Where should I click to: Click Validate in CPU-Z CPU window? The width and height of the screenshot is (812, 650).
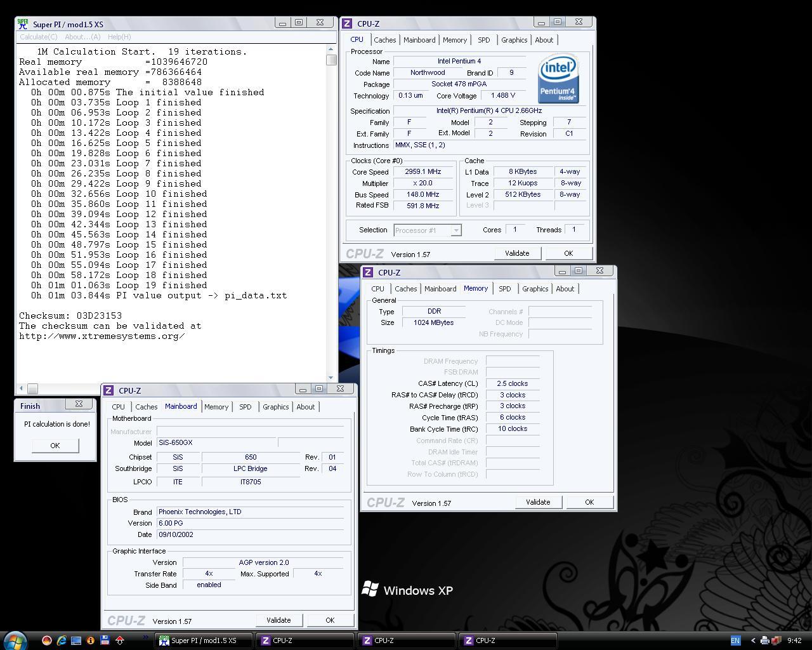point(517,253)
